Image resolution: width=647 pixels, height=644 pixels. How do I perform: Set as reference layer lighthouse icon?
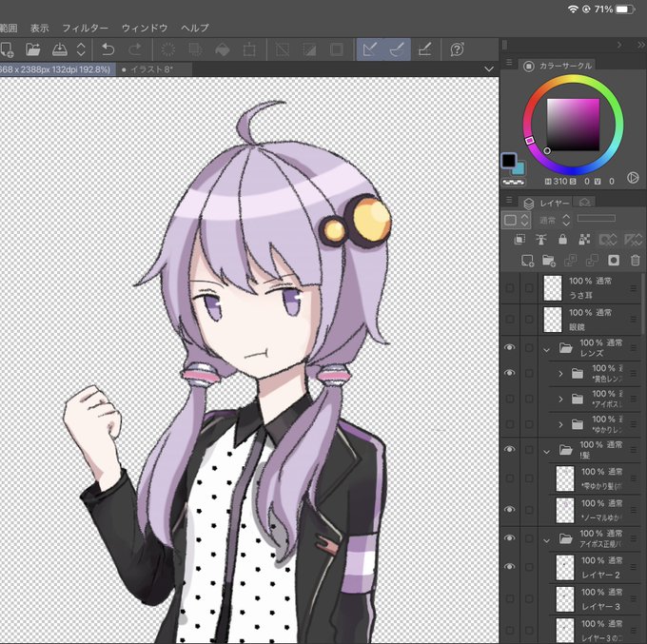[x=541, y=240]
